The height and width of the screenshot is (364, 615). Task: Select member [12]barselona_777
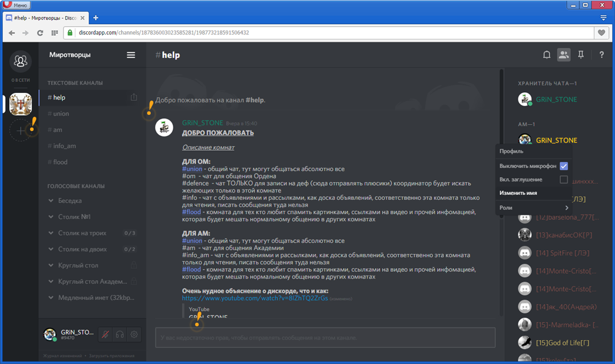pyautogui.click(x=567, y=217)
